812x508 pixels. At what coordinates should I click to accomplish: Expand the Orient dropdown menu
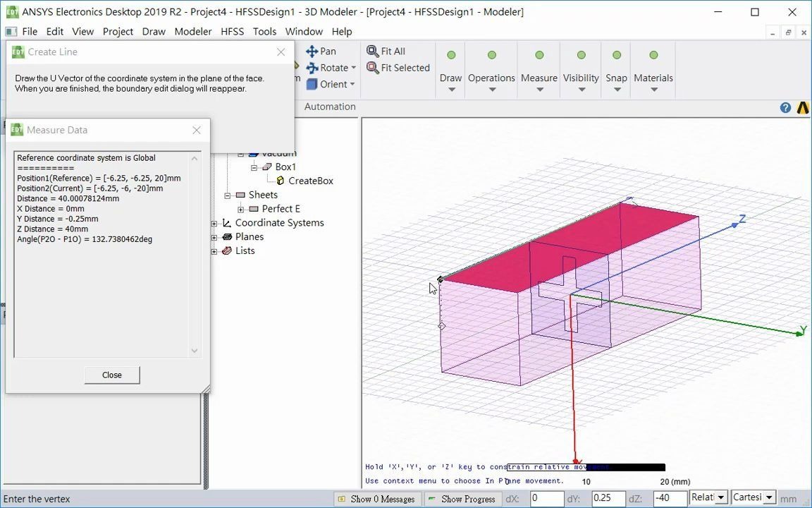(x=352, y=85)
